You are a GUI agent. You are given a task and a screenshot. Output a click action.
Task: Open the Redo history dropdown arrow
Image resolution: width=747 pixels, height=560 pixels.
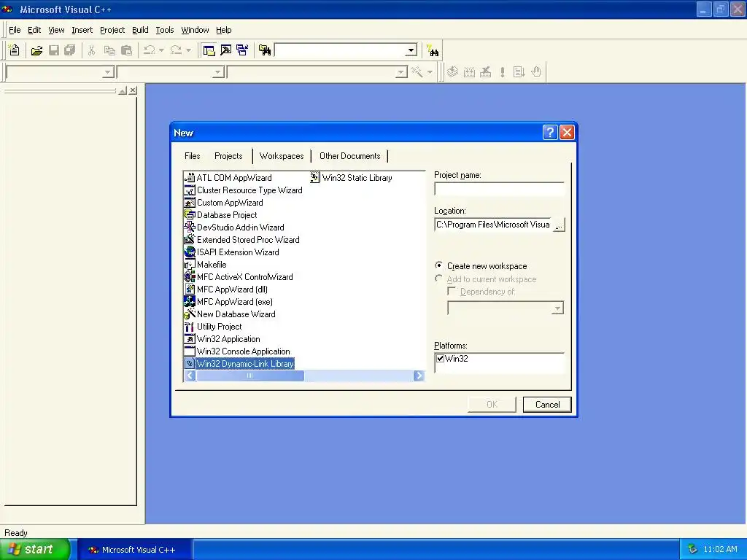(189, 50)
